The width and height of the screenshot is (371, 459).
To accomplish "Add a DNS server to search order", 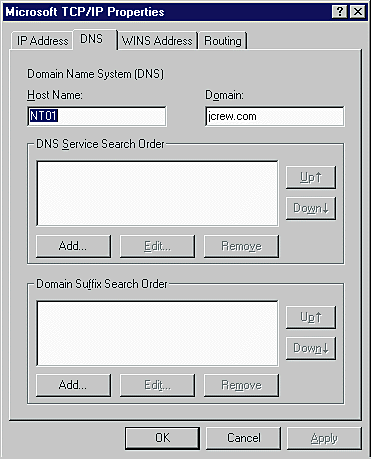I will point(73,246).
